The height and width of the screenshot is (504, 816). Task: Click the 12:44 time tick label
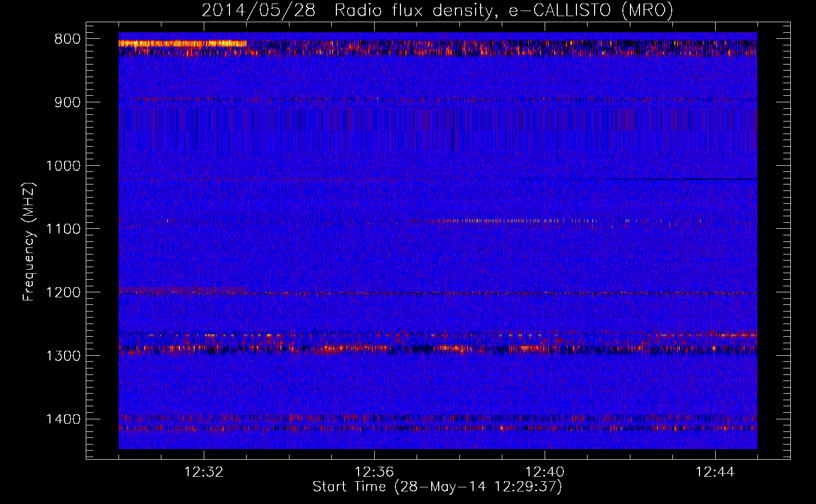(x=715, y=472)
